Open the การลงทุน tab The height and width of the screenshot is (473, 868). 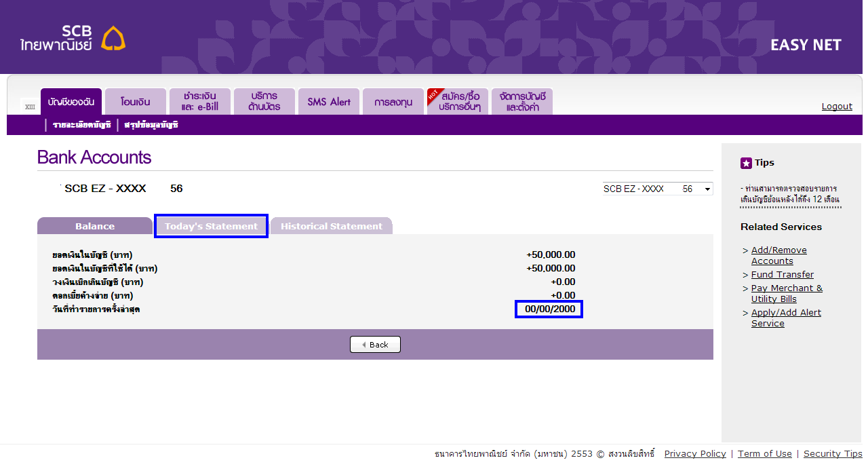point(393,102)
